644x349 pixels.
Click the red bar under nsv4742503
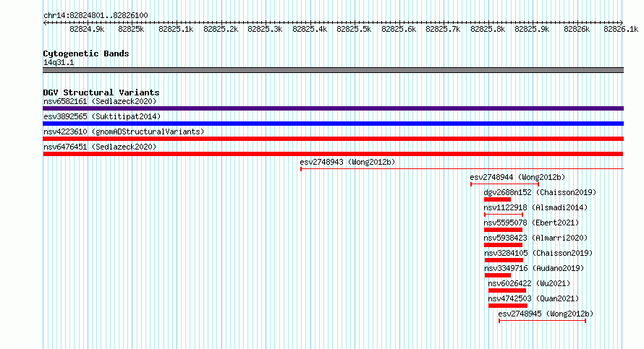508,306
